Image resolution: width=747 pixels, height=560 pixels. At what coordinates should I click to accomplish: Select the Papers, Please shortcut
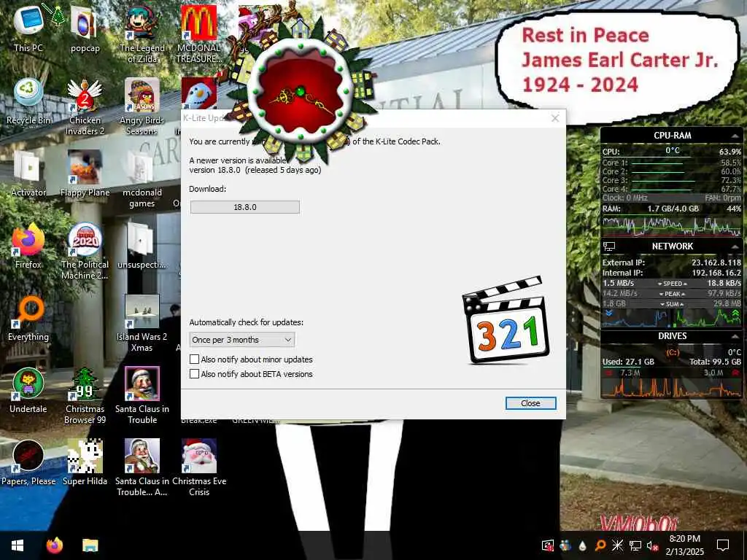tap(28, 463)
